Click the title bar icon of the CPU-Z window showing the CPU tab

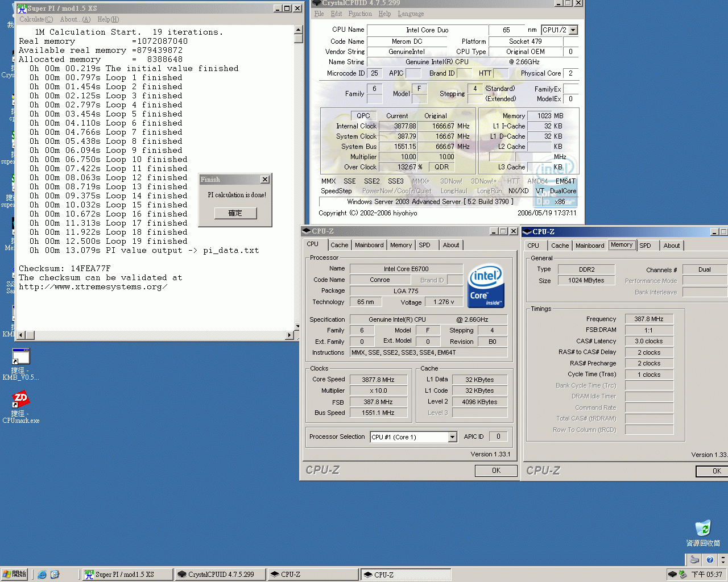[307, 231]
